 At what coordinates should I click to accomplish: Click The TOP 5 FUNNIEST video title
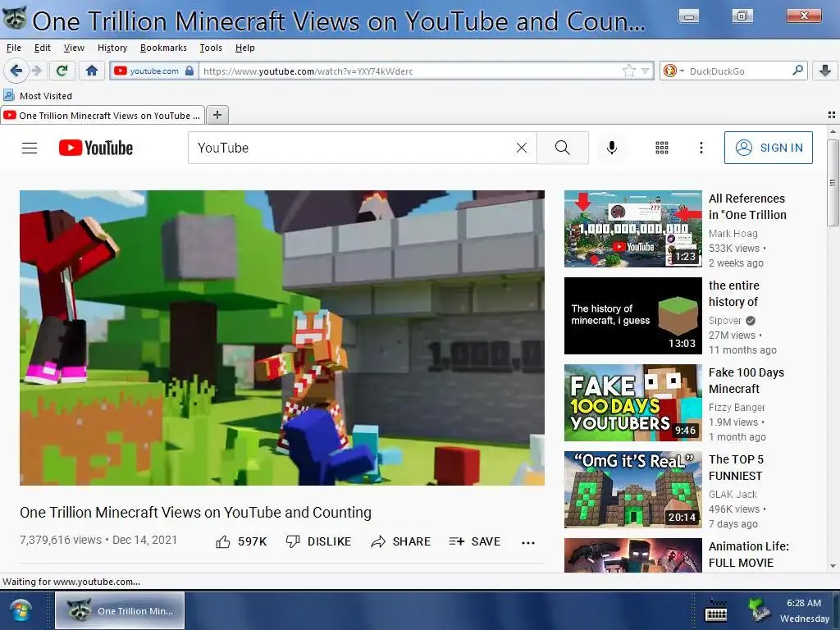pos(736,468)
